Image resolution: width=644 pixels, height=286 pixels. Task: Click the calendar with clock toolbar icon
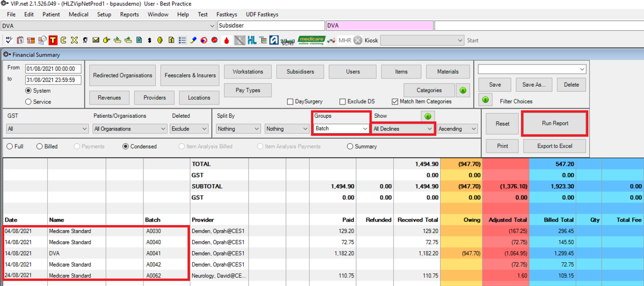pos(42,40)
